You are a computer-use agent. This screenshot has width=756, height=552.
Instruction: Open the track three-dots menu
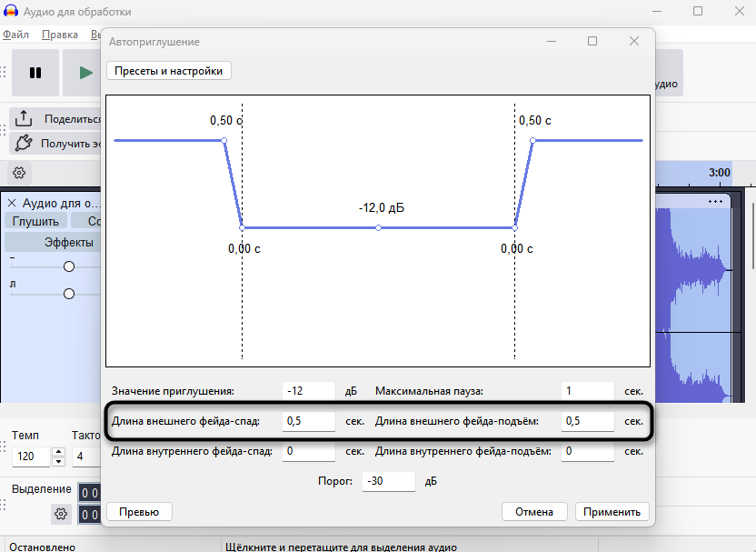[x=715, y=201]
